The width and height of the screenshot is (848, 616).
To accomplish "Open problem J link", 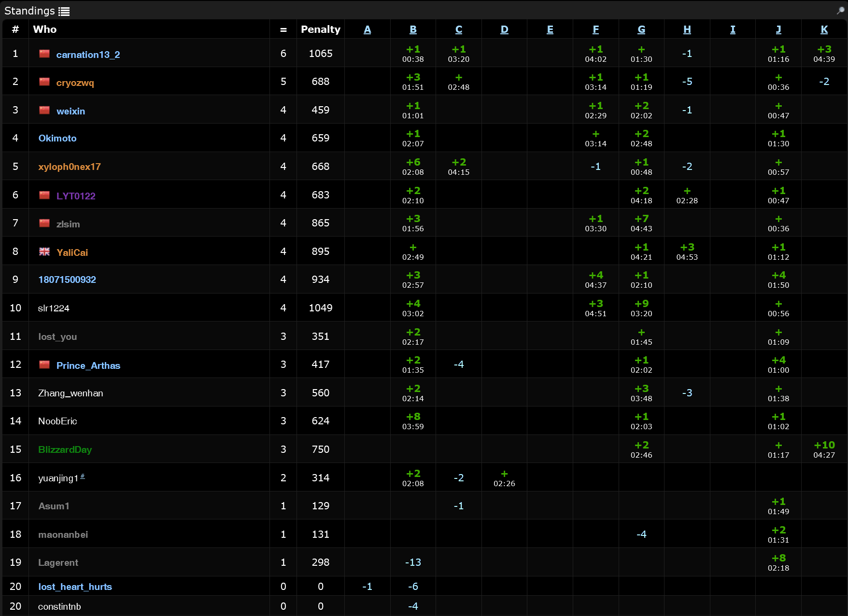I will click(x=778, y=29).
